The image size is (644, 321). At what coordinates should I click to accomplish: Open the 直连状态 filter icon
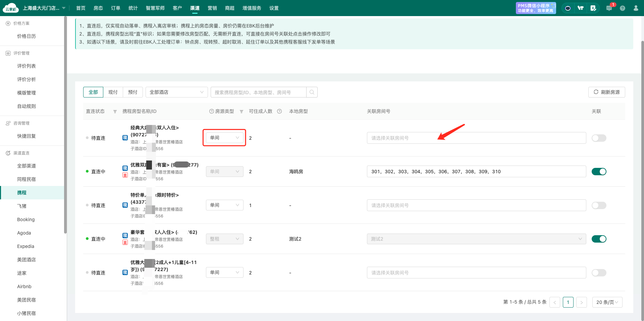point(115,112)
